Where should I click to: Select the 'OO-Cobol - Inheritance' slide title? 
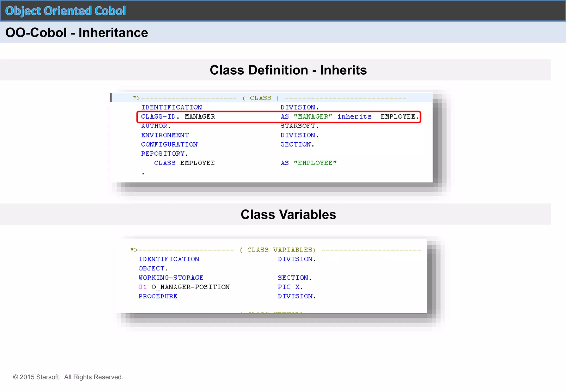pos(77,33)
